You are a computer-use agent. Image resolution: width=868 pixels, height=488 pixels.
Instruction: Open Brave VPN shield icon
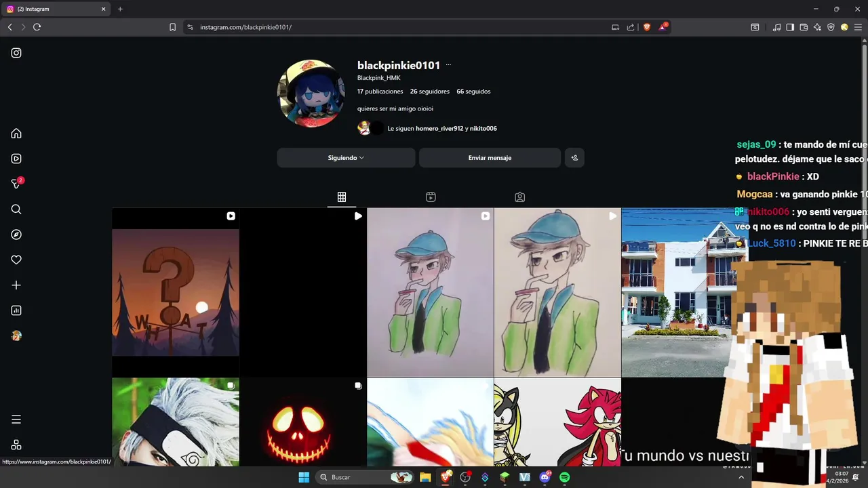point(831,27)
